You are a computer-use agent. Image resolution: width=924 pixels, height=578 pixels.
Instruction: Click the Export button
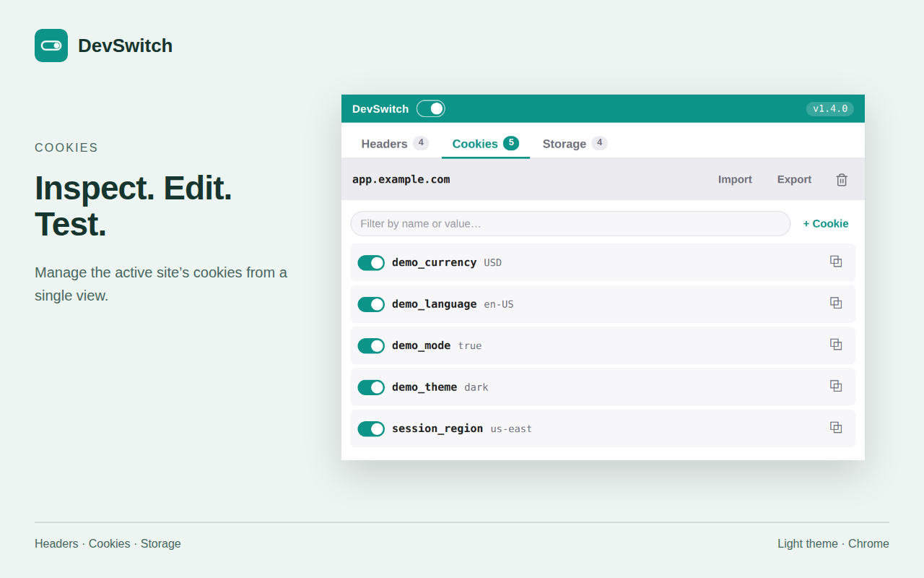click(x=794, y=179)
